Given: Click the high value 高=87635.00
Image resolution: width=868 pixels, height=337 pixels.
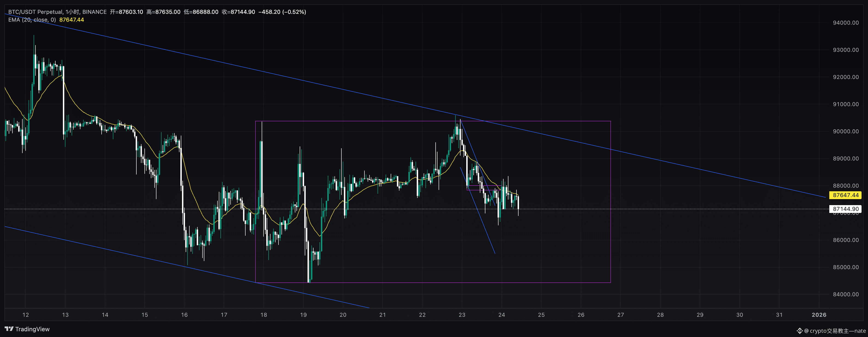Looking at the screenshot, I should coord(163,12).
